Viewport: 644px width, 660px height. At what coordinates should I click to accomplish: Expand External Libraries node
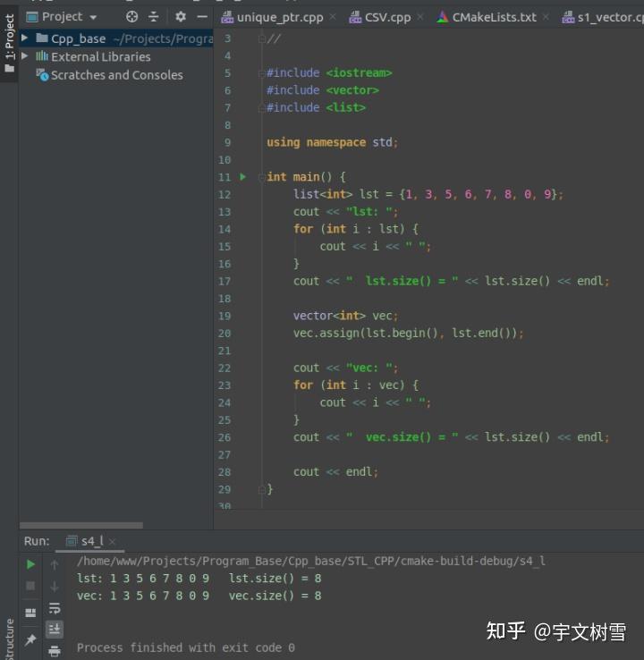(x=24, y=56)
